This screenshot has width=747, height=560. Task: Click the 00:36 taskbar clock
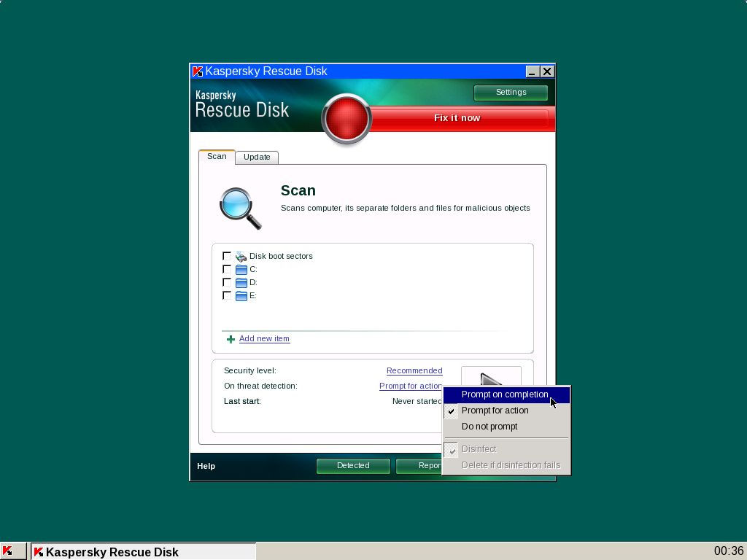pyautogui.click(x=729, y=551)
